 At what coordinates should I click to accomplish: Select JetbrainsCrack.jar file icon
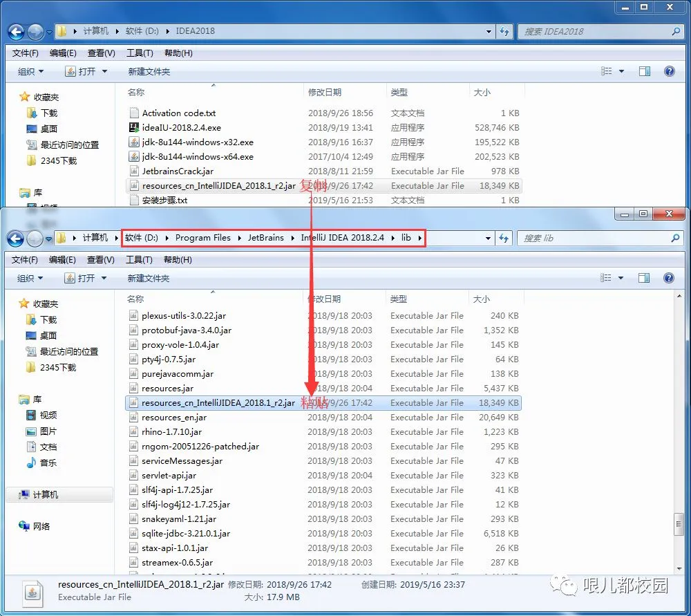(134, 171)
